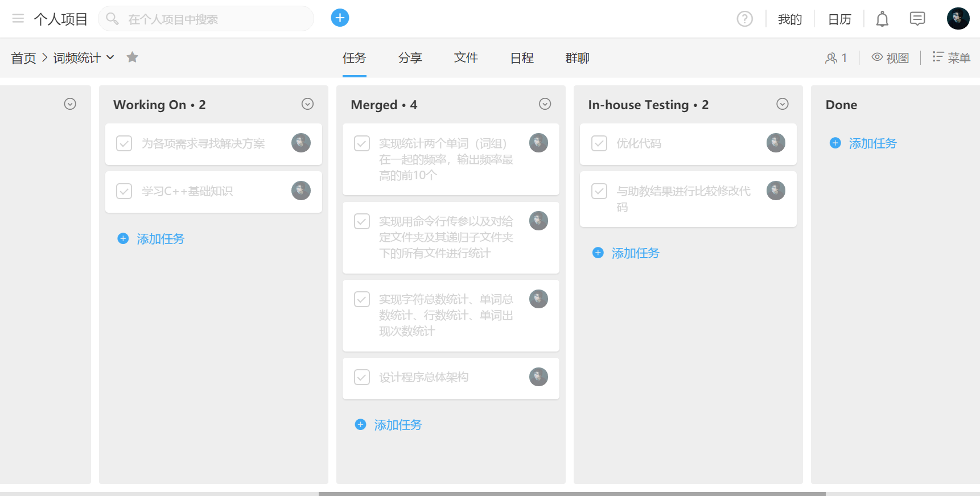Click the assignee avatar on 实现用命令行传参 task
This screenshot has width=980, height=496.
538,221
